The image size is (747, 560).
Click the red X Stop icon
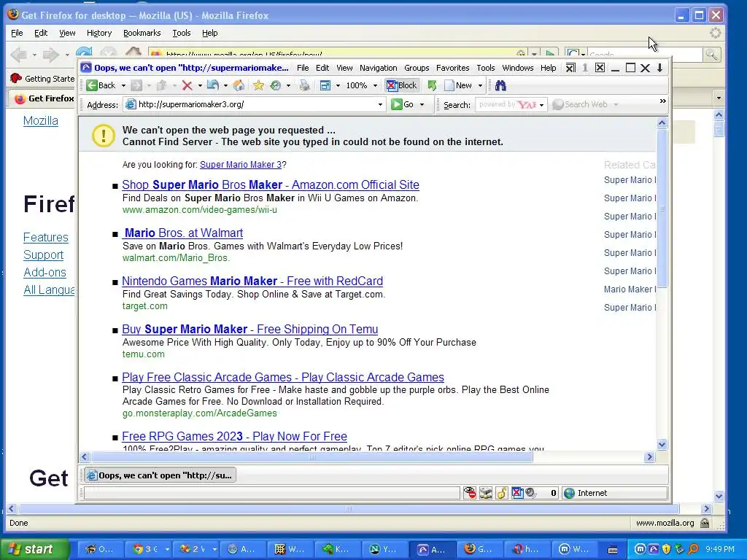click(x=187, y=85)
